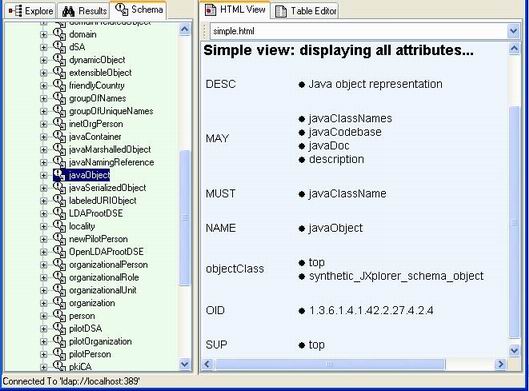Click the pilotPerson class icon
This screenshot has width=529, height=391.
59,355
